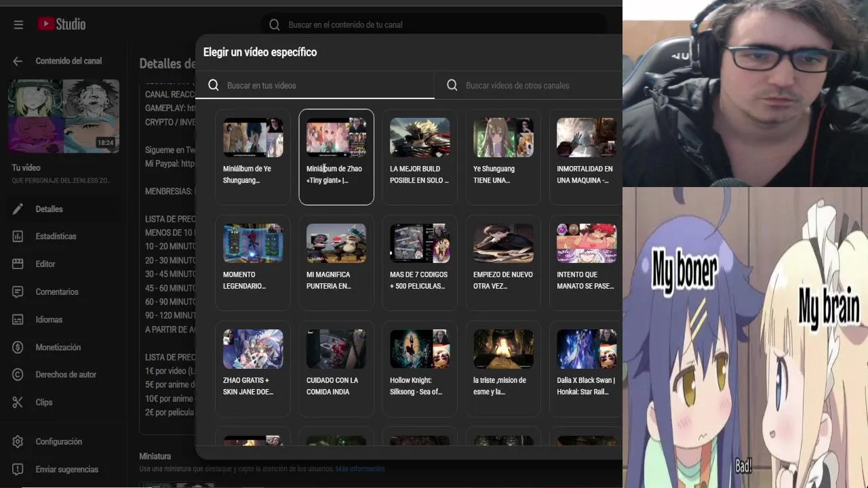
Task: Click the pencil icon for Detalles
Action: 18,209
